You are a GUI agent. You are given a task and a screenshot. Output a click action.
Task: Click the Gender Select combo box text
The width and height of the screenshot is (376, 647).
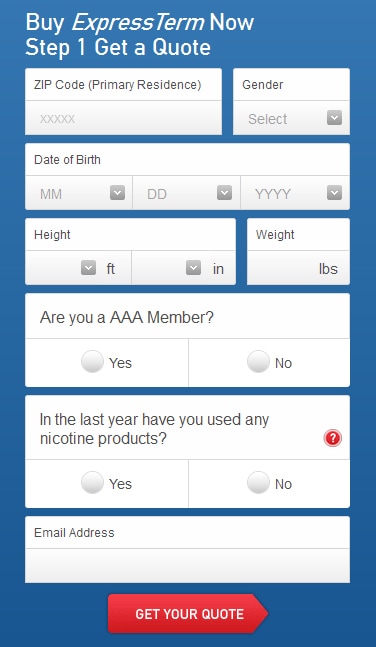click(267, 119)
